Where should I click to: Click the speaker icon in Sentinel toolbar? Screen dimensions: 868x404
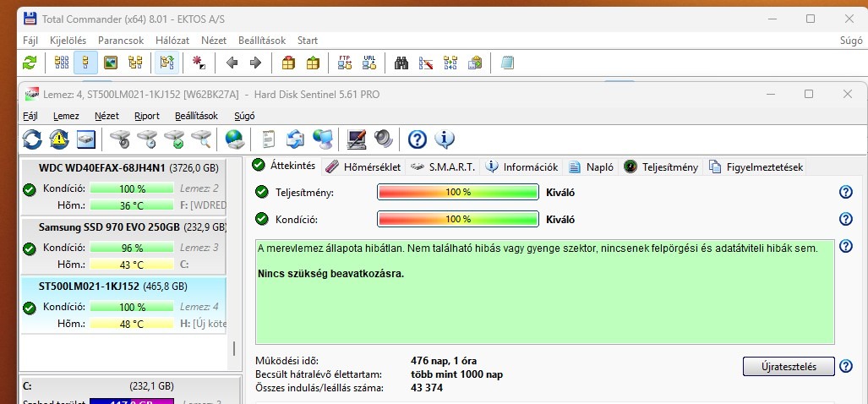coord(383,139)
